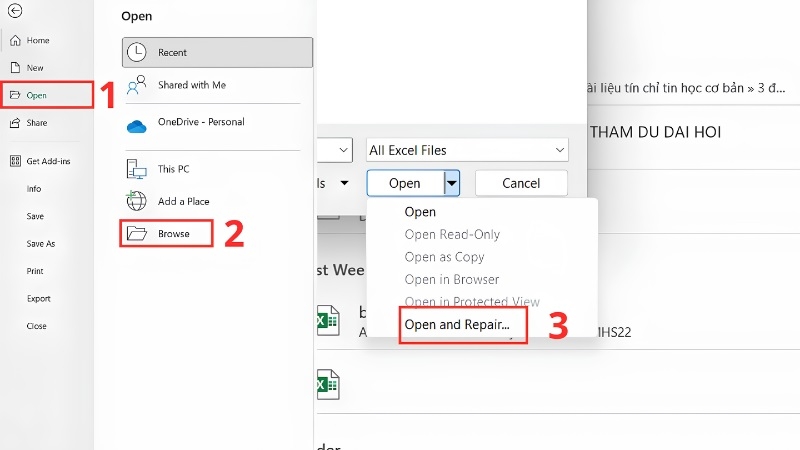Open the Tools dropdown arrow

345,183
